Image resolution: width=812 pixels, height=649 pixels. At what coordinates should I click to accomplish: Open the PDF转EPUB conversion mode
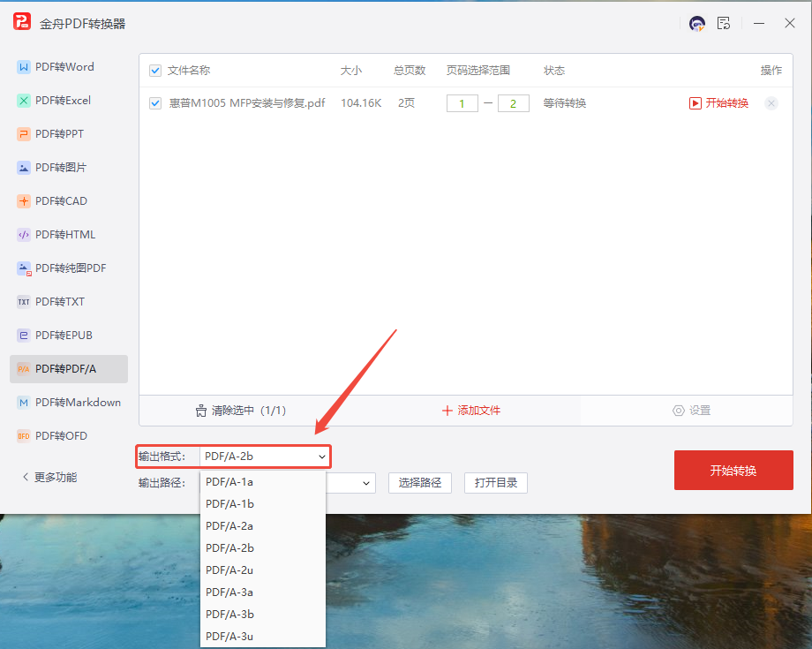(69, 336)
